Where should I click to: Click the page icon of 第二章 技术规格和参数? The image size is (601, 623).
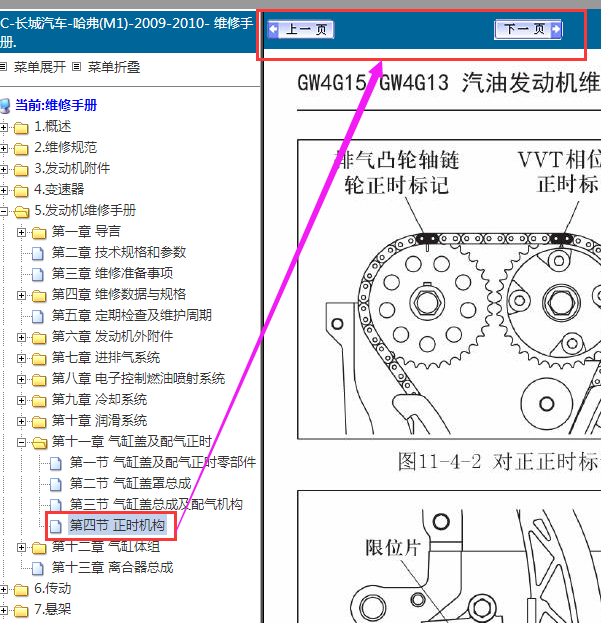[x=38, y=253]
